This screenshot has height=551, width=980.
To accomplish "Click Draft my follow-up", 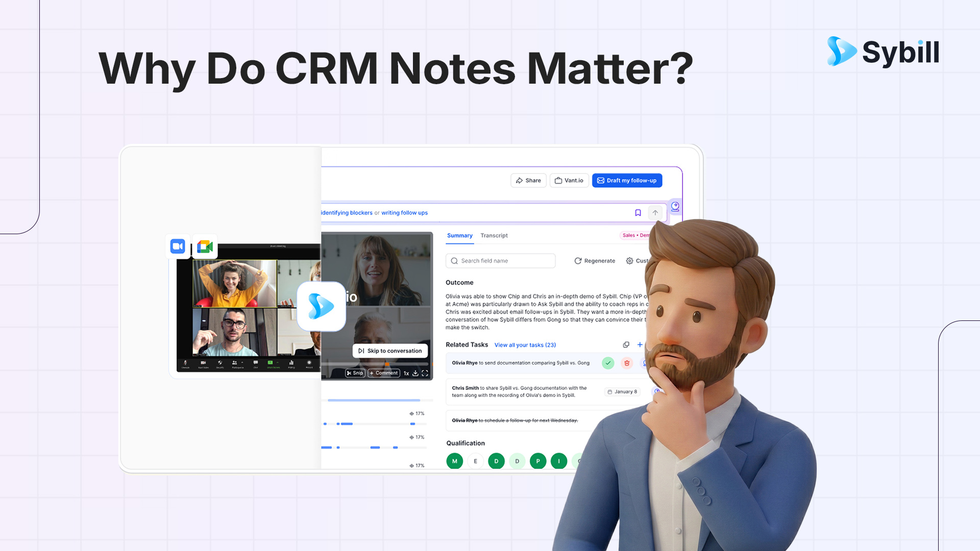I will [627, 181].
